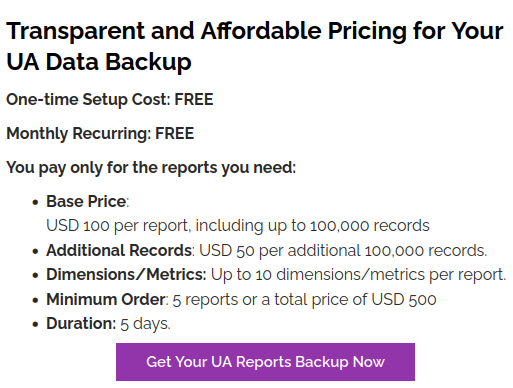Click the bold Additional Records label
This screenshot has height=388, width=513.
tap(119, 250)
